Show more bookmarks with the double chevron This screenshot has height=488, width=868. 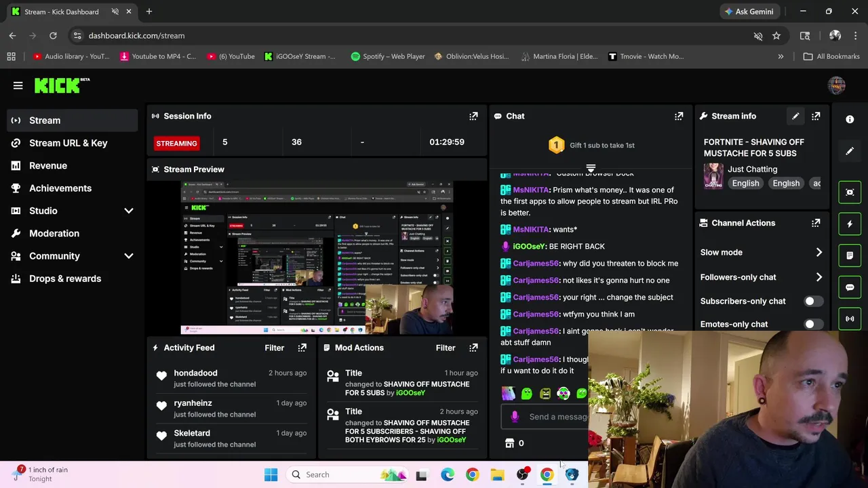781,56
